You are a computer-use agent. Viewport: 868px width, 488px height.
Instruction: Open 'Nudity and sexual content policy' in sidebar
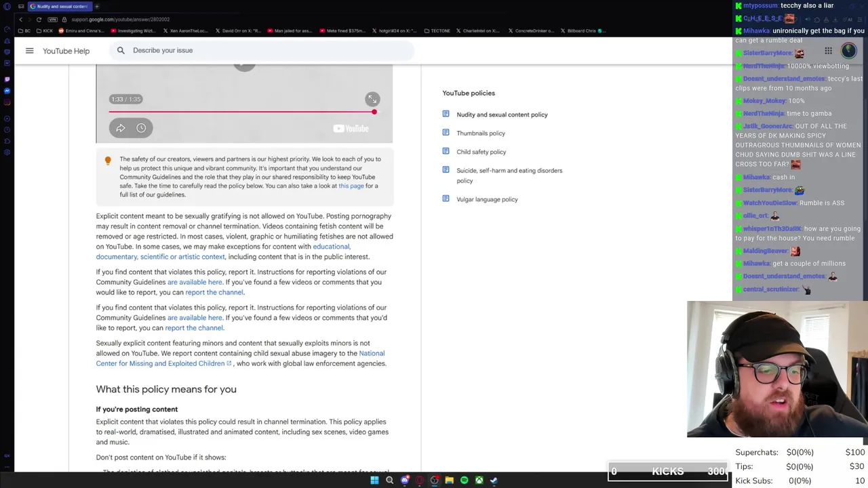(502, 115)
